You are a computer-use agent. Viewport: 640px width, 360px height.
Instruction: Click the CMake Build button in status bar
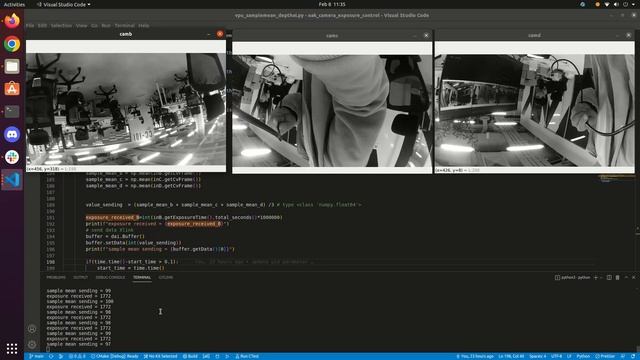point(190,356)
